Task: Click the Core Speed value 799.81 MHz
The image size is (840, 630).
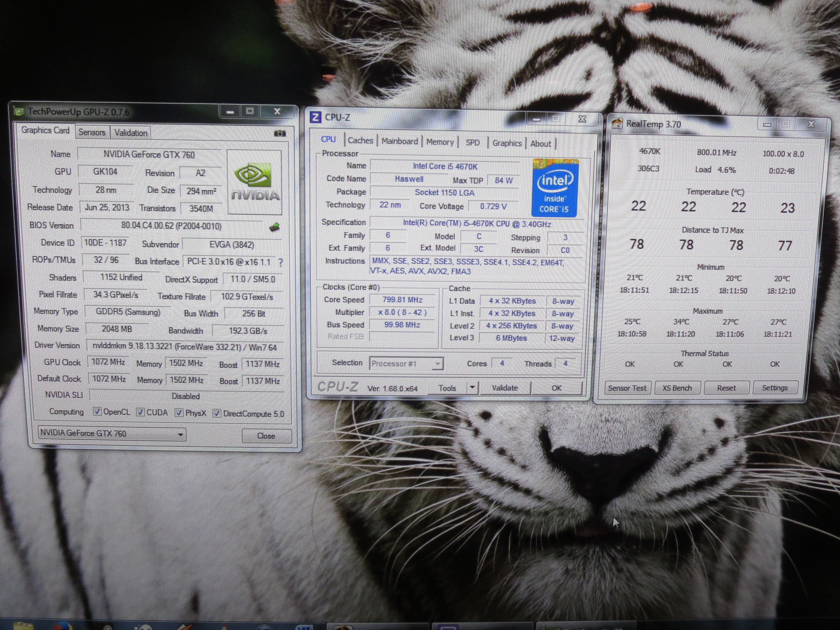Action: (x=403, y=300)
